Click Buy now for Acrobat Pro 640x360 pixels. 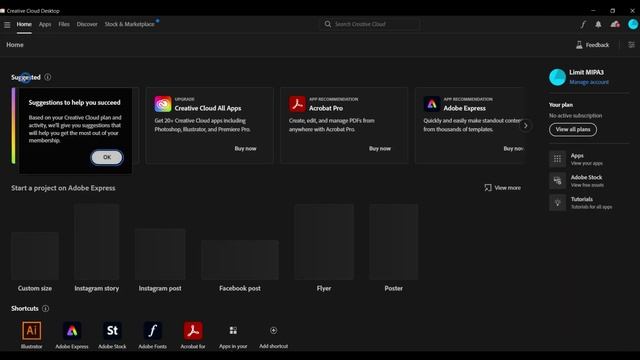click(x=380, y=149)
